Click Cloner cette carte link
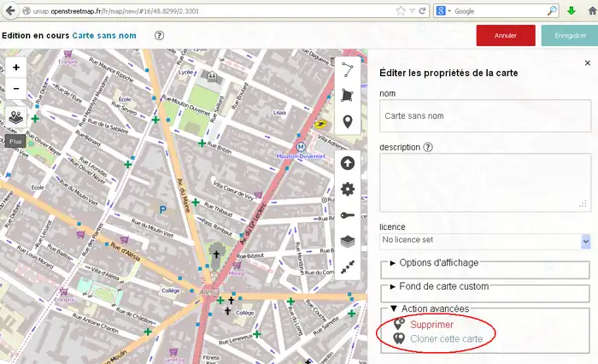The height and width of the screenshot is (364, 598). tap(446, 339)
